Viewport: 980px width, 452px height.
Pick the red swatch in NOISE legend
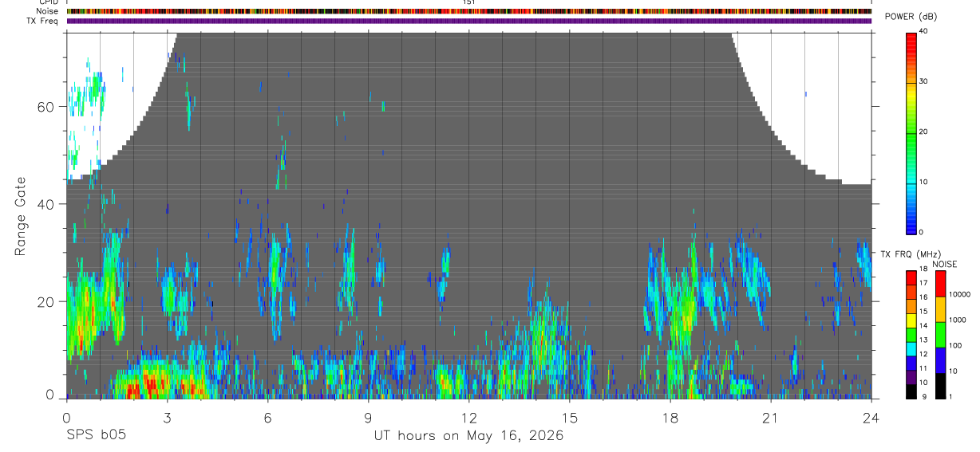[x=940, y=284]
